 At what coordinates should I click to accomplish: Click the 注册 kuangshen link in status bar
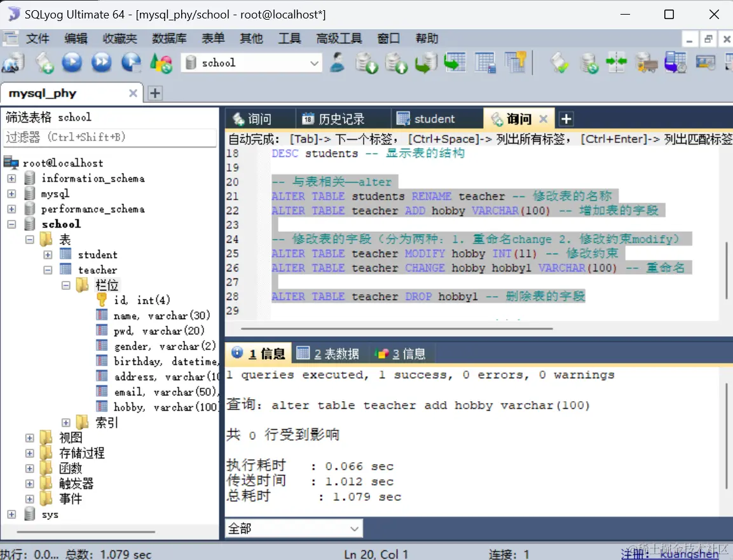669,554
